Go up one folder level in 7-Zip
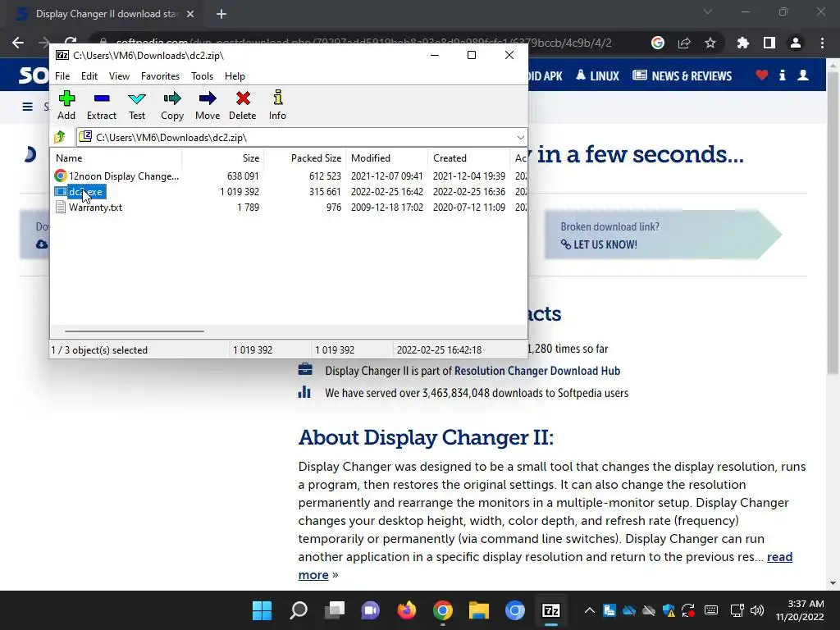840x630 pixels. point(60,137)
